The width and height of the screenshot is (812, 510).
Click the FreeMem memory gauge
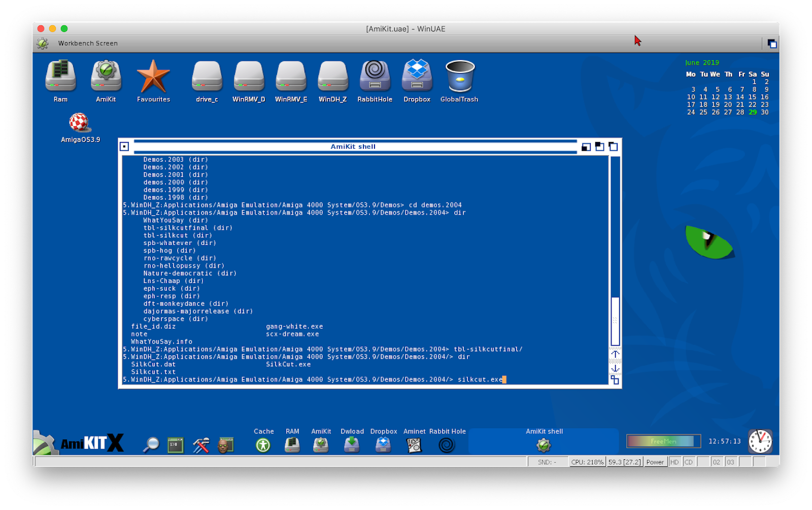coord(664,441)
